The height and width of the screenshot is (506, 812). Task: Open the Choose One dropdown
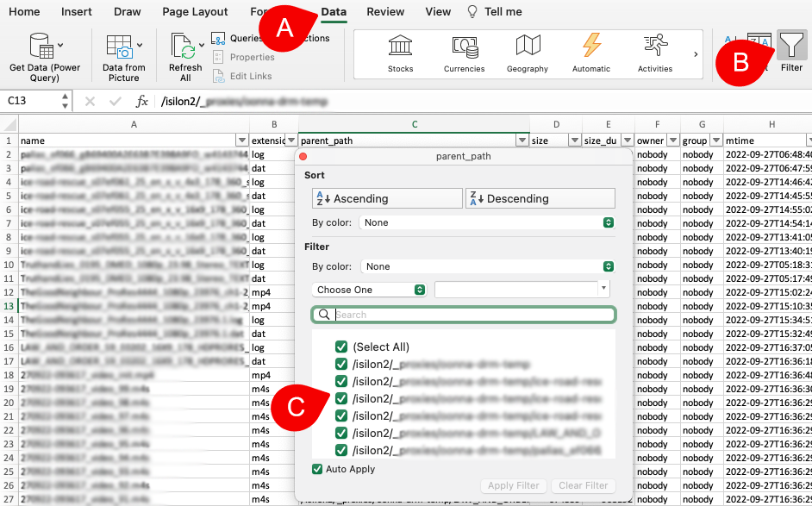[369, 290]
